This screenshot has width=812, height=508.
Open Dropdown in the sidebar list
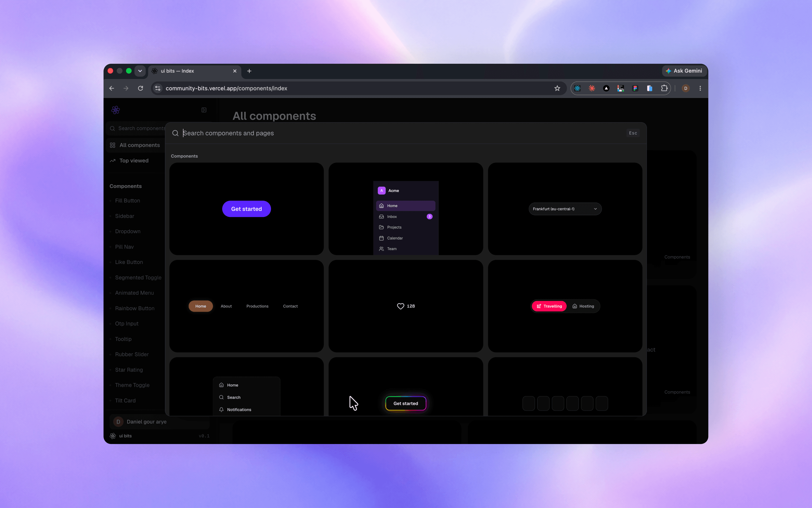click(127, 231)
